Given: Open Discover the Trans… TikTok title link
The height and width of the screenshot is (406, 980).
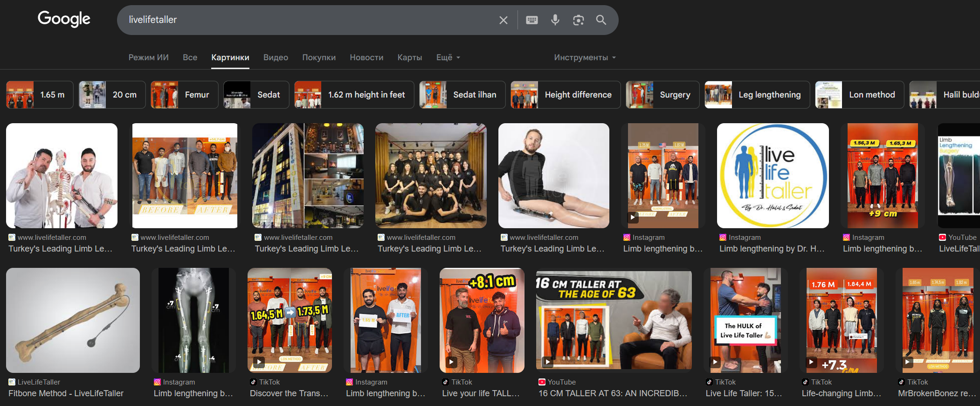Looking at the screenshot, I should [289, 393].
